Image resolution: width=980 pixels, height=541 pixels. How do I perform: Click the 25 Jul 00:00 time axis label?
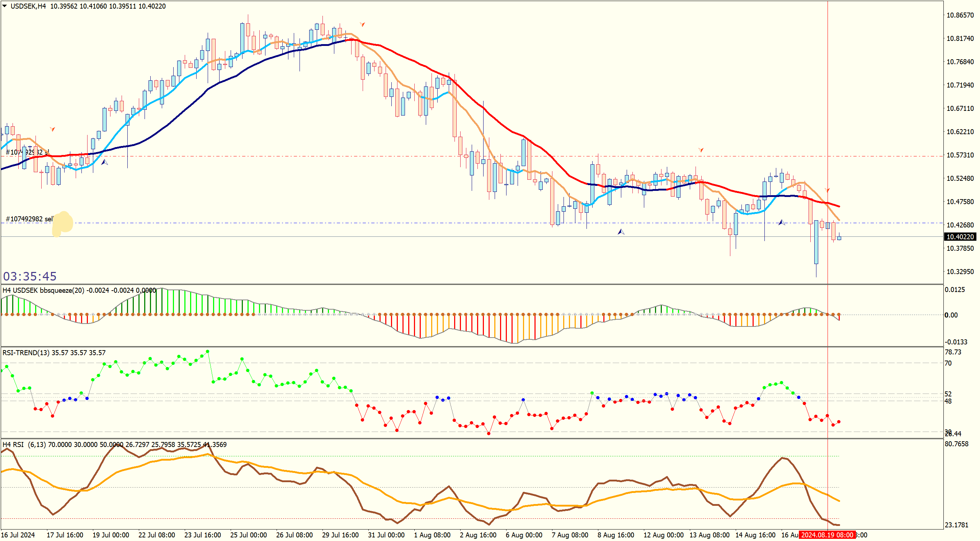pos(249,535)
